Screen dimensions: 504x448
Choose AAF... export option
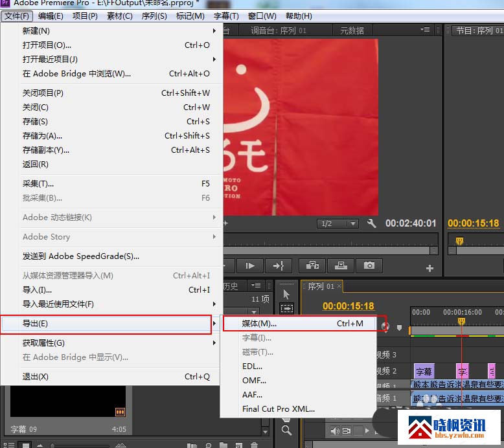pos(298,395)
